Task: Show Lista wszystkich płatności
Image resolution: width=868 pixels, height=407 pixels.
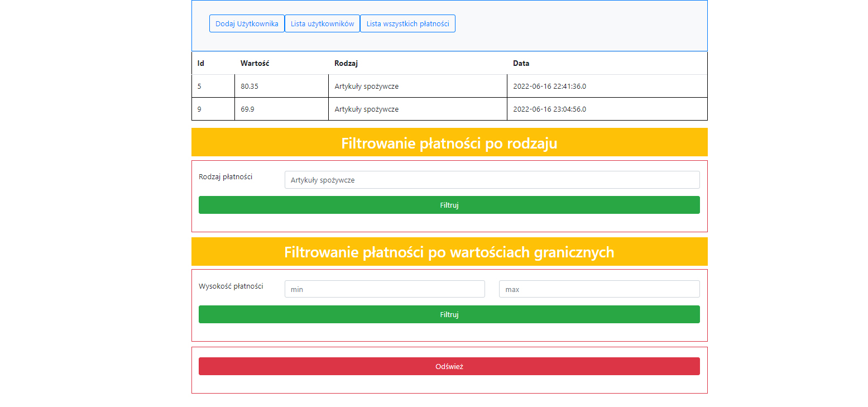Action: (x=407, y=23)
